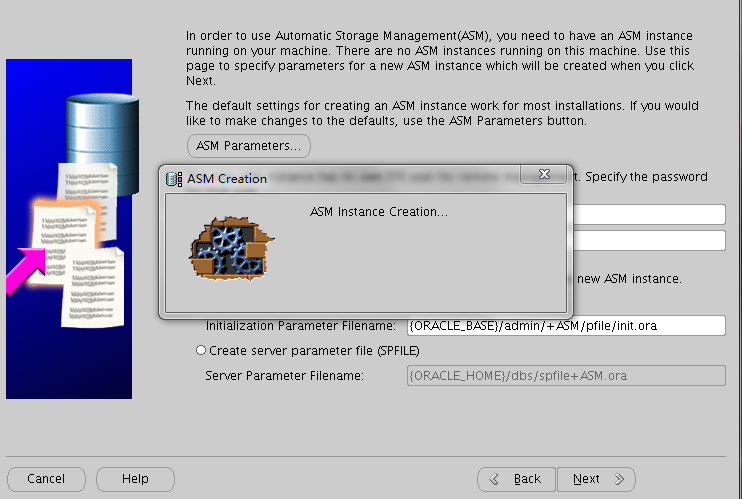Click the Cancel button

tap(46, 479)
